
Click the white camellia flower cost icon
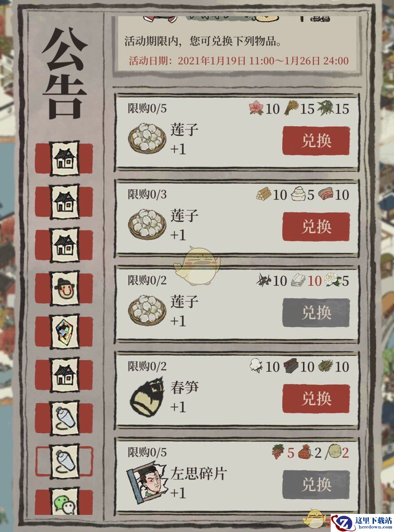click(333, 280)
